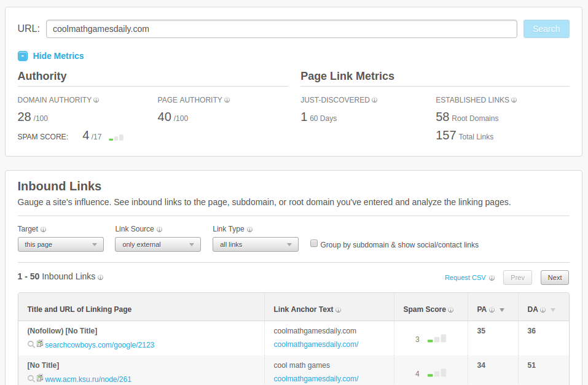Viewport: 588px width, 385px height.
Task: Click magnifier icon beside searchcowboys.com link
Action: tap(31, 344)
